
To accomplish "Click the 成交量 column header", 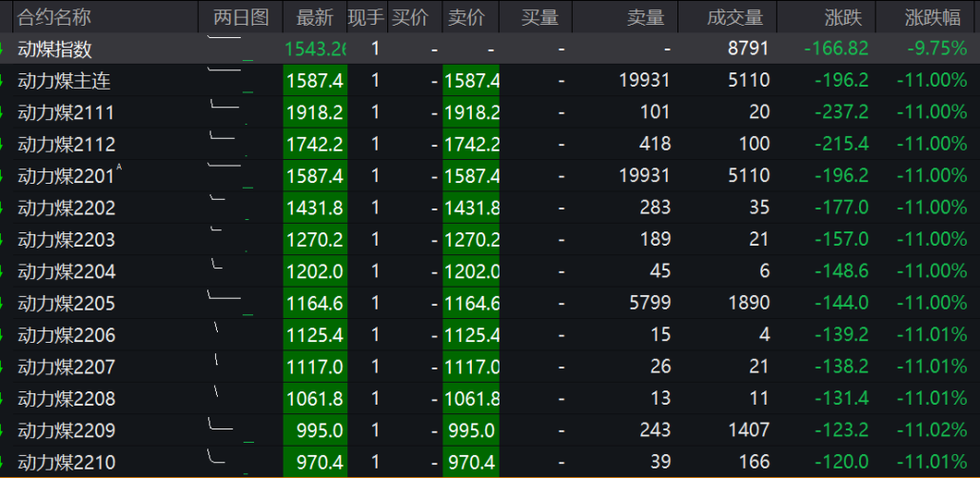I will tap(735, 17).
